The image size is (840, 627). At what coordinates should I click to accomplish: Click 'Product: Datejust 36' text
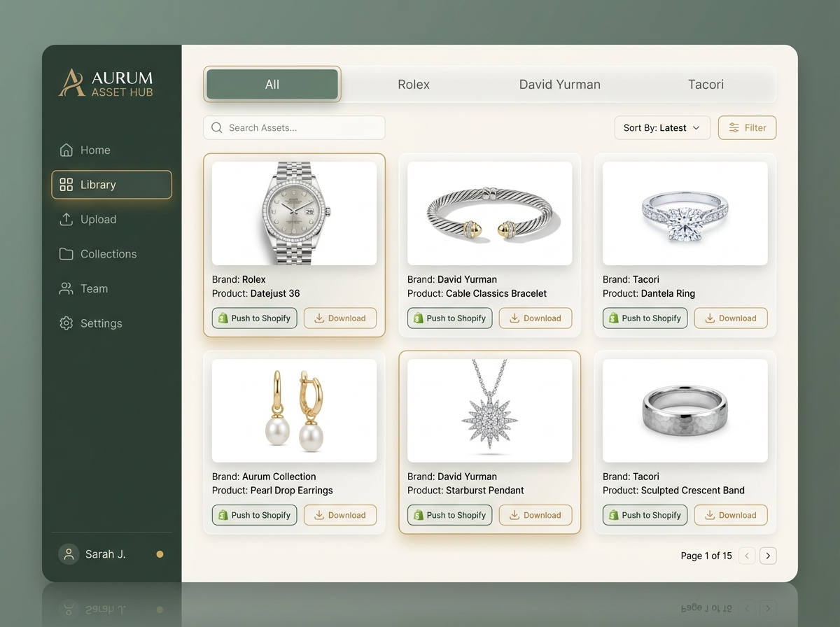coord(255,293)
